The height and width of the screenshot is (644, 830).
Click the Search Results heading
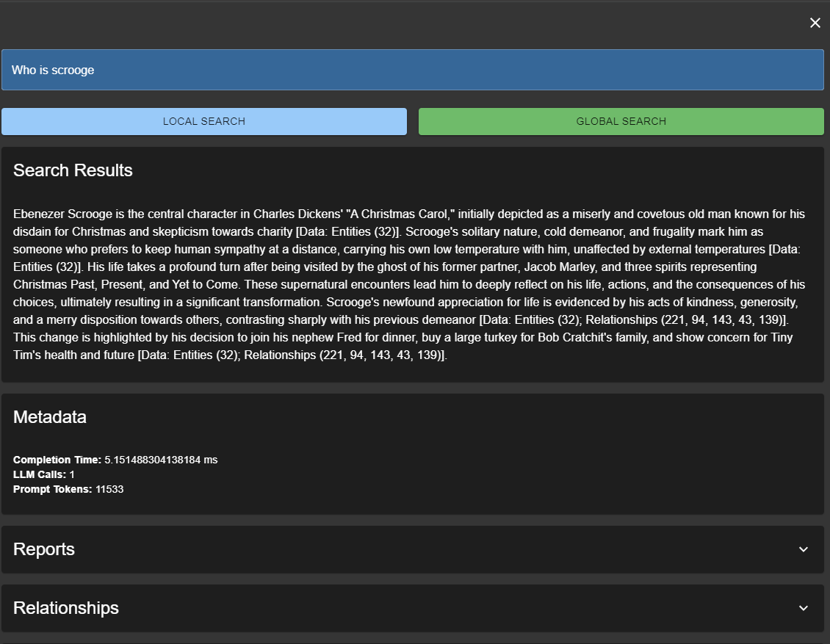click(x=73, y=170)
